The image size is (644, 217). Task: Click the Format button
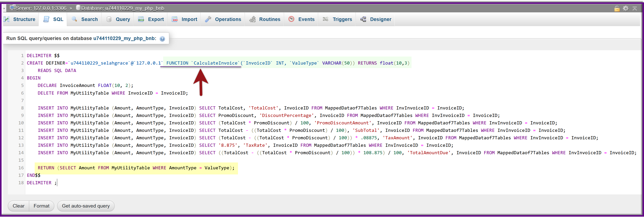pos(42,206)
